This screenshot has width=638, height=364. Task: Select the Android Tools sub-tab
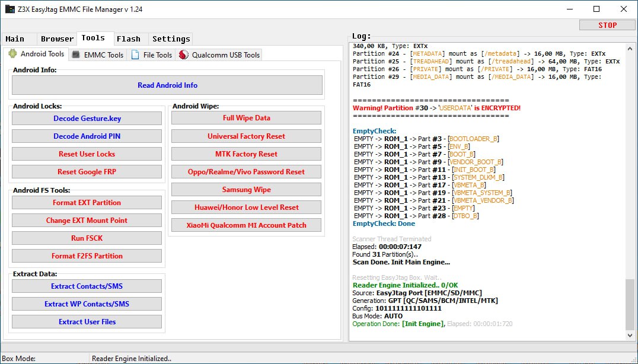pos(36,54)
